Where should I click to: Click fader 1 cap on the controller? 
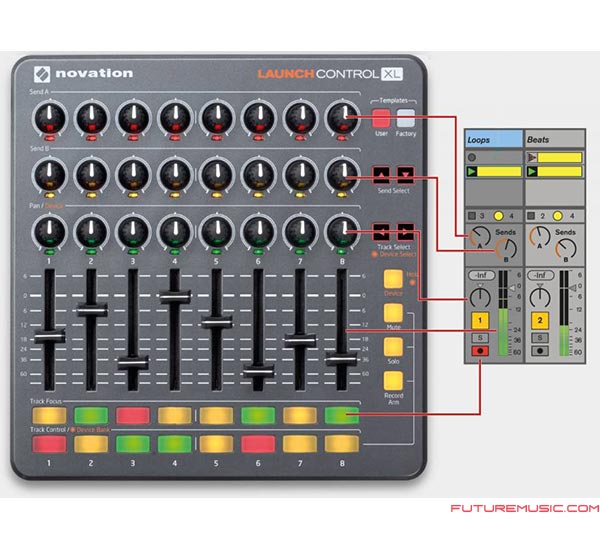pos(50,336)
